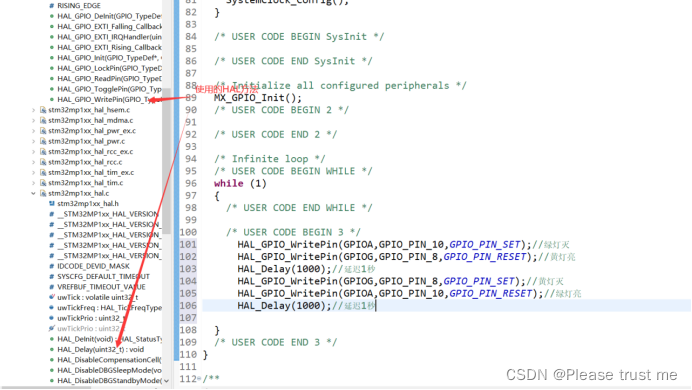Click line number 101 in the gutter
Image resolution: width=692 pixels, height=390 pixels.
click(x=188, y=244)
